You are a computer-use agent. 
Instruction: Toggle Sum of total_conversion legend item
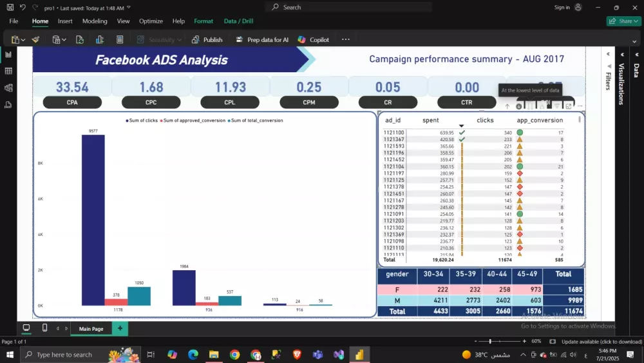tap(255, 121)
